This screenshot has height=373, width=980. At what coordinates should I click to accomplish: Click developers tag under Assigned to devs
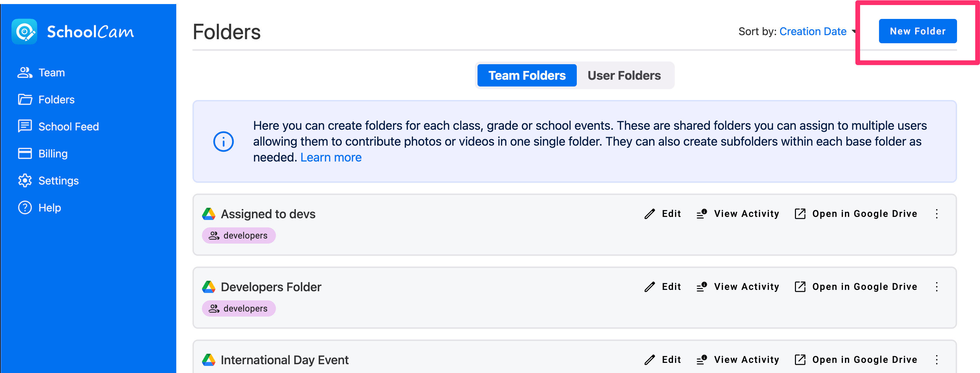point(238,235)
